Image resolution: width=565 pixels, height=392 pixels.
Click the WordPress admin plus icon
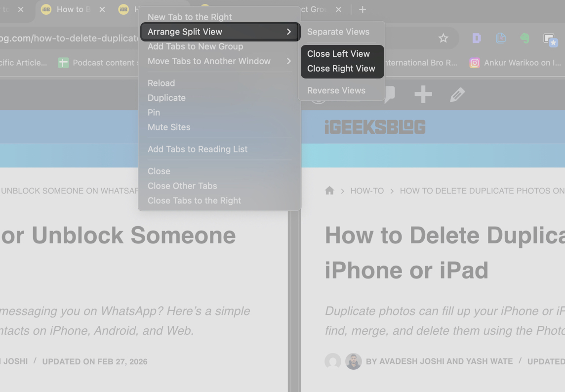(x=423, y=94)
